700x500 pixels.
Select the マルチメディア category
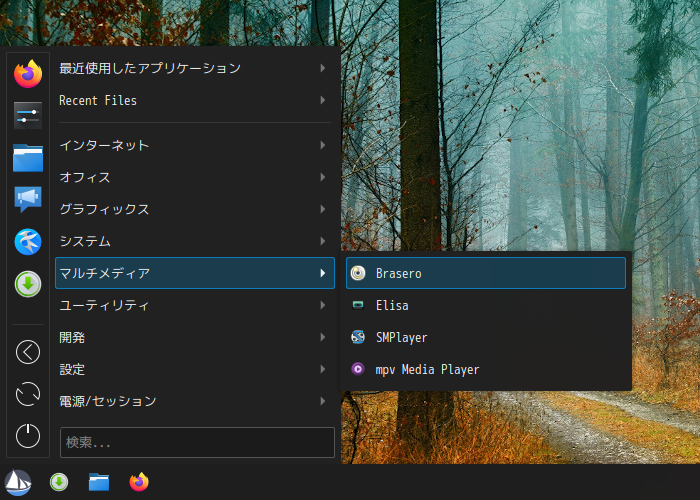[195, 273]
